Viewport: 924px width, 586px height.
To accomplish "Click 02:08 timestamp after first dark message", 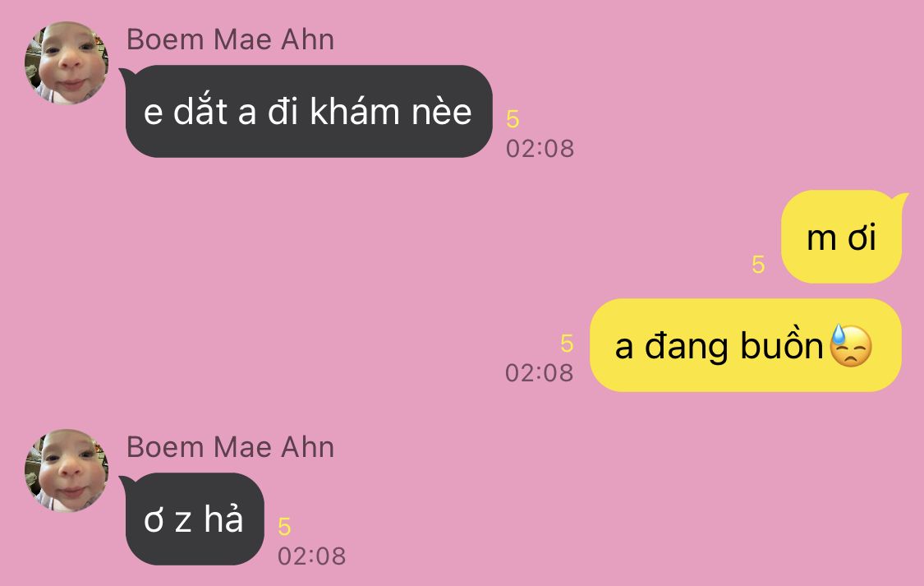I will pyautogui.click(x=540, y=149).
